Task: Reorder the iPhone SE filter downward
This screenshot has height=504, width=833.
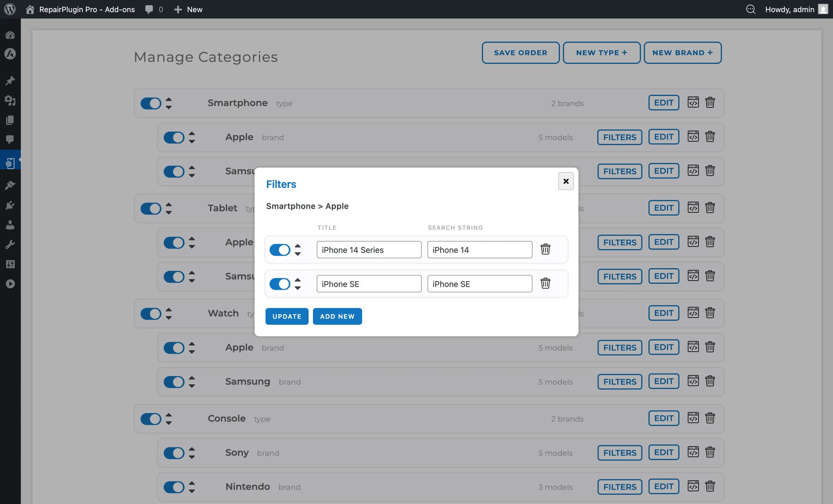Action: pos(298,288)
